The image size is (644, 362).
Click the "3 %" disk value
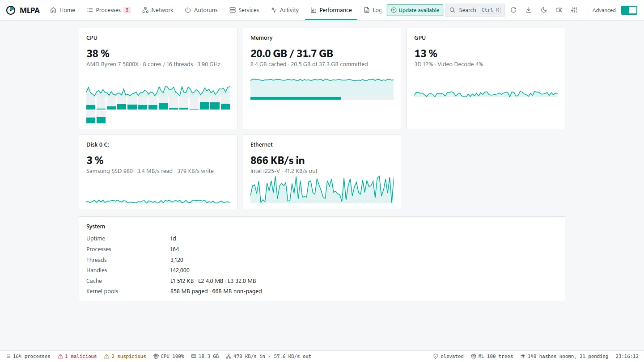tap(95, 160)
